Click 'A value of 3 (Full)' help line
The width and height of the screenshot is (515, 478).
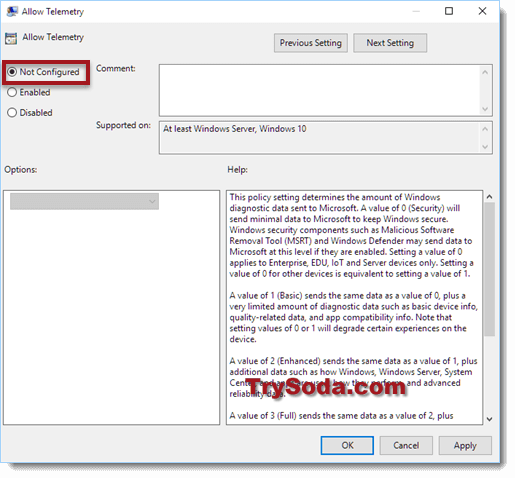click(341, 416)
